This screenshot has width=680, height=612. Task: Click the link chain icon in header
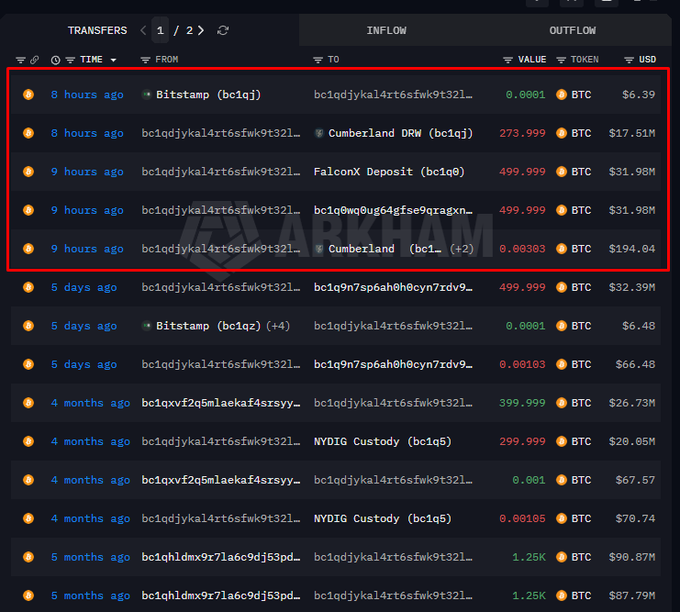34,60
